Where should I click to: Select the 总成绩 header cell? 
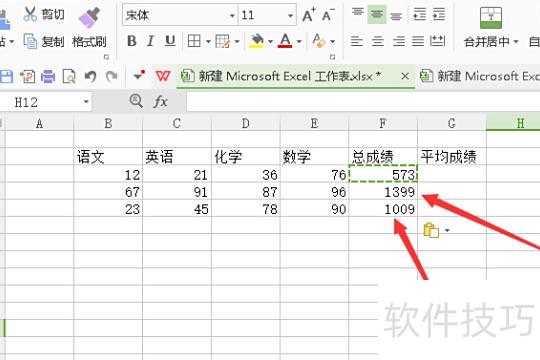[383, 156]
